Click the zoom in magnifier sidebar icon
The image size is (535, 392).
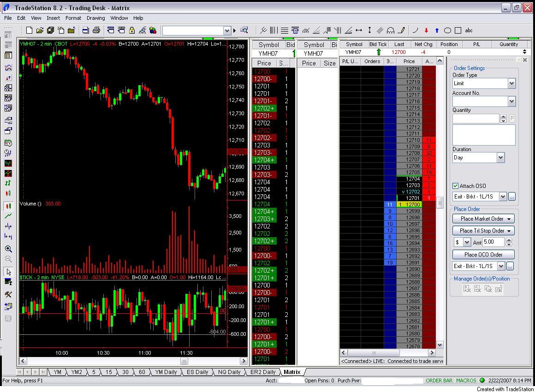click(x=8, y=249)
